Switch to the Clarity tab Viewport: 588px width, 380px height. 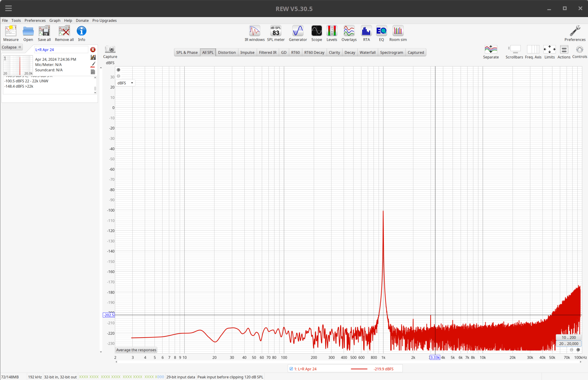[x=334, y=52]
